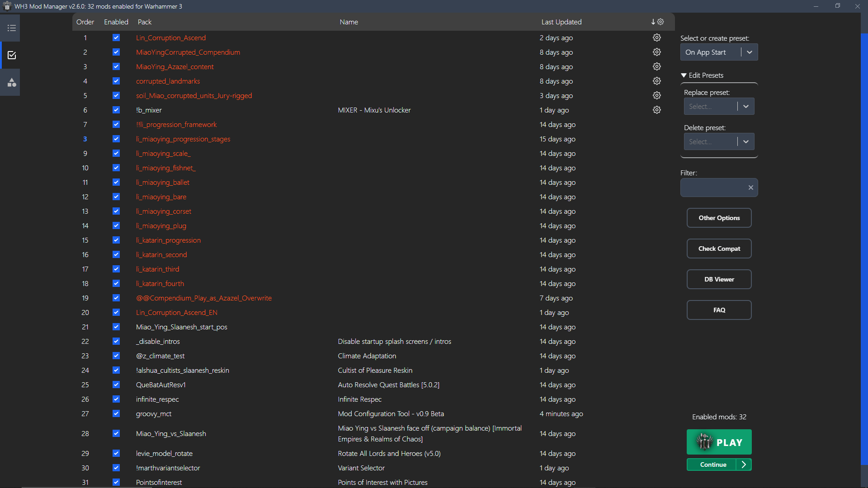Disable the Lin_Corruption_Ascend mod checkbox
This screenshot has height=488, width=868.
[116, 38]
